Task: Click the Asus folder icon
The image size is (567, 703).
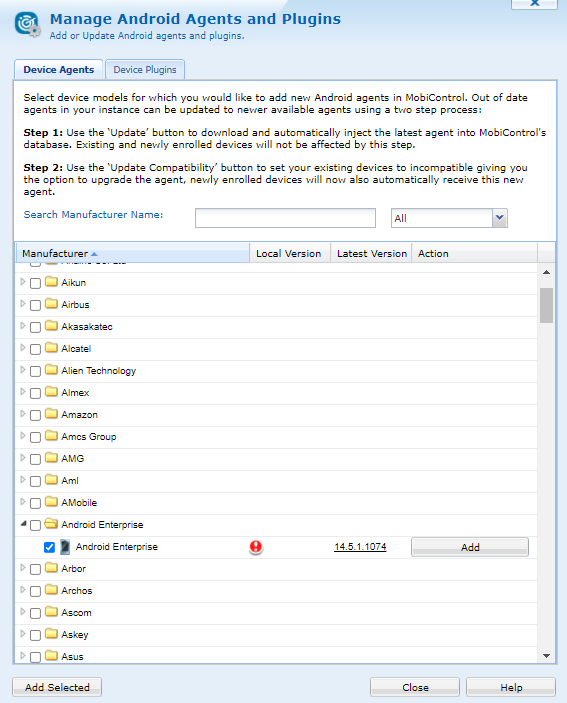Action: click(x=52, y=656)
